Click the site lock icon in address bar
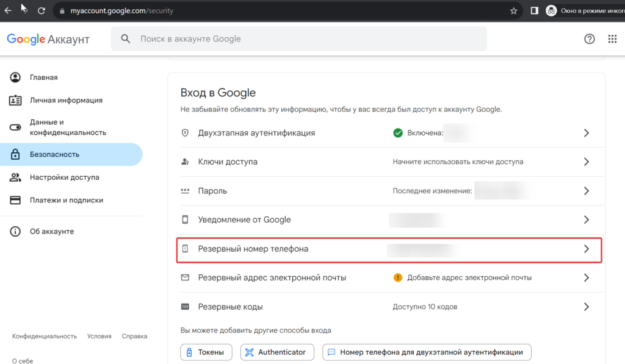The image size is (625, 364). 62,11
